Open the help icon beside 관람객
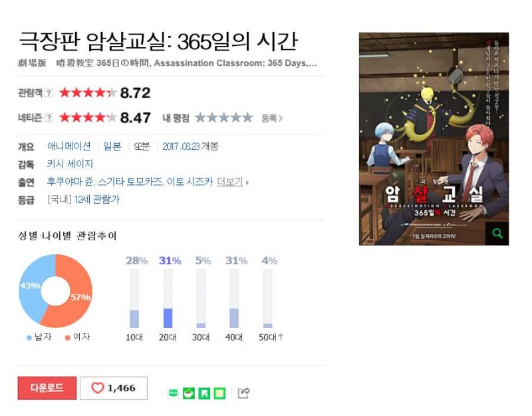 point(49,93)
